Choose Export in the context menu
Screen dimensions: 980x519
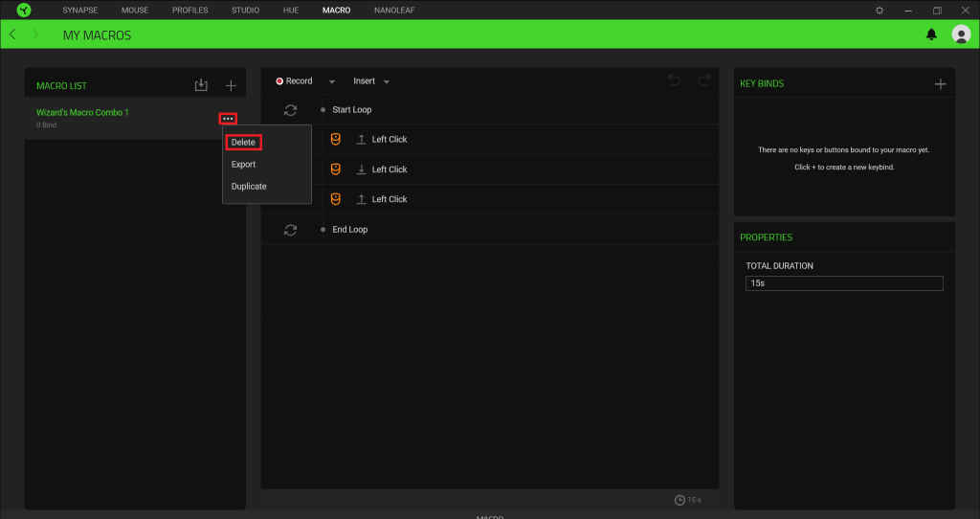[243, 165]
